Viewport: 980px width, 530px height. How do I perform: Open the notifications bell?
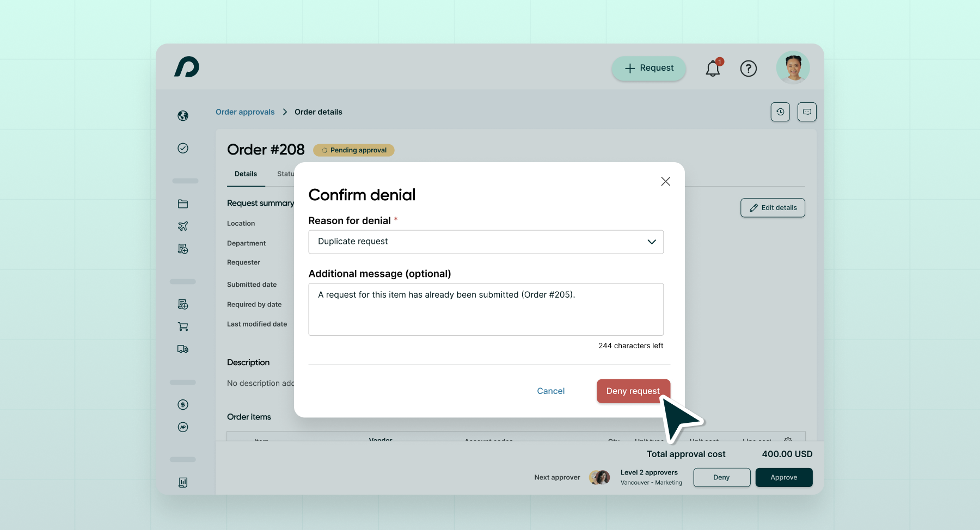pyautogui.click(x=712, y=69)
